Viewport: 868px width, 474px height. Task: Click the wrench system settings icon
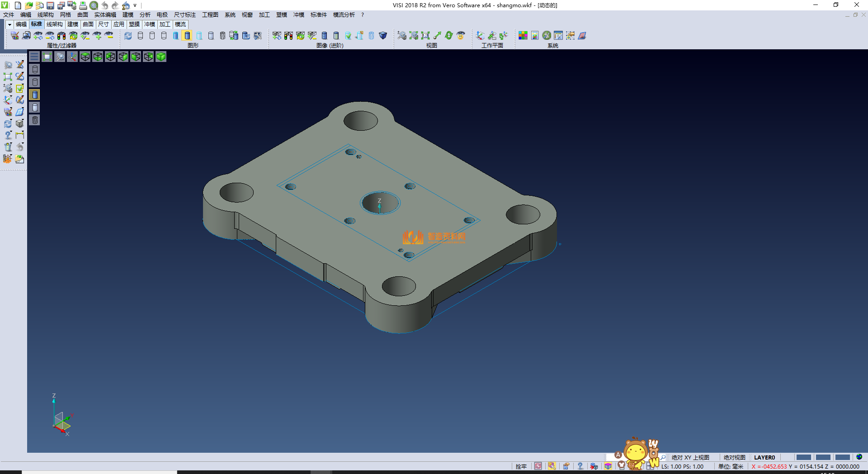point(547,36)
